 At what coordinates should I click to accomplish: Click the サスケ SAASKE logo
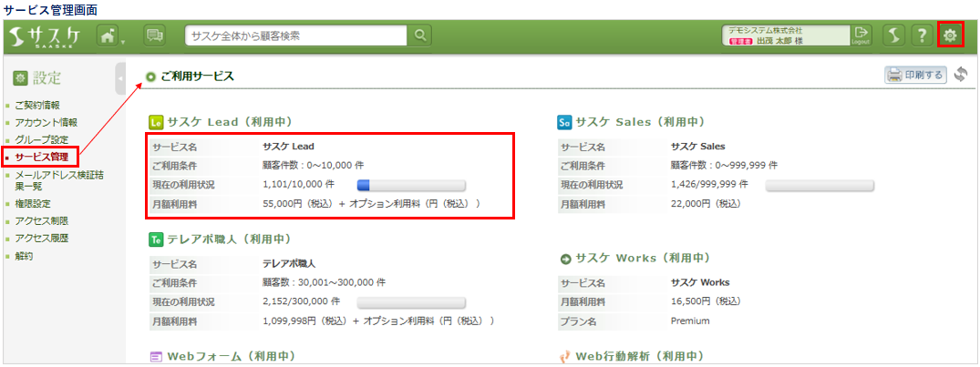click(46, 36)
